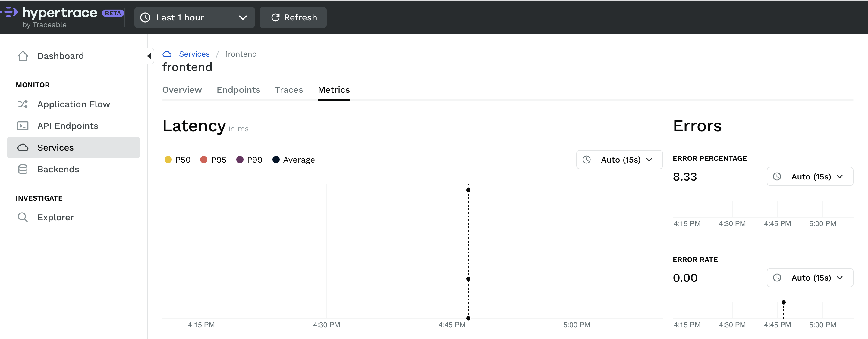Switch to the Overview tab
This screenshot has width=868, height=339.
click(x=182, y=90)
